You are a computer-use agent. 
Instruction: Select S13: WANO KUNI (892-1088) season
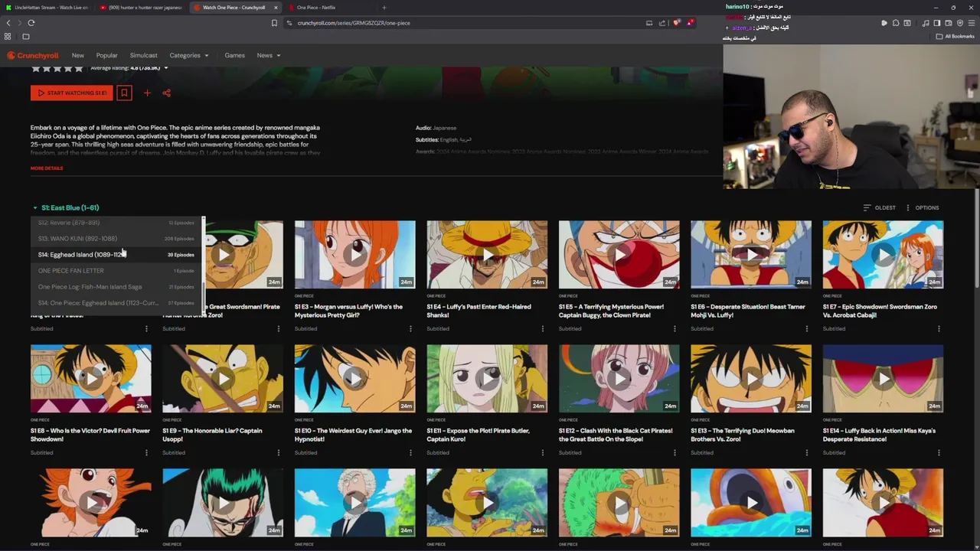pos(116,239)
